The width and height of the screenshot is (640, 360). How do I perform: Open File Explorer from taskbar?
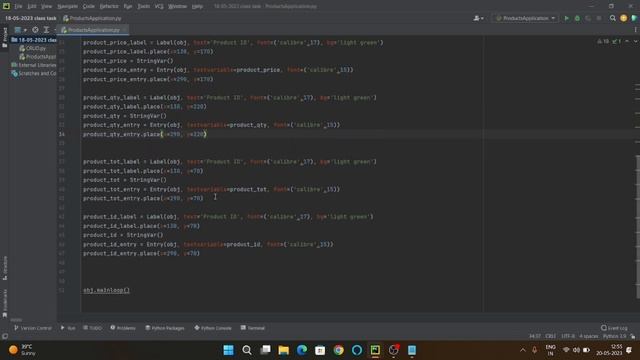pyautogui.click(x=284, y=350)
